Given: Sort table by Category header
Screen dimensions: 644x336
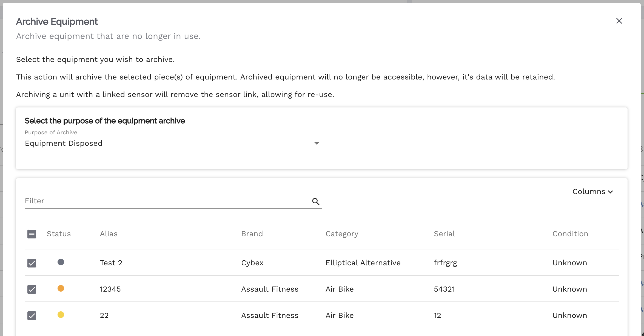Looking at the screenshot, I should [342, 234].
